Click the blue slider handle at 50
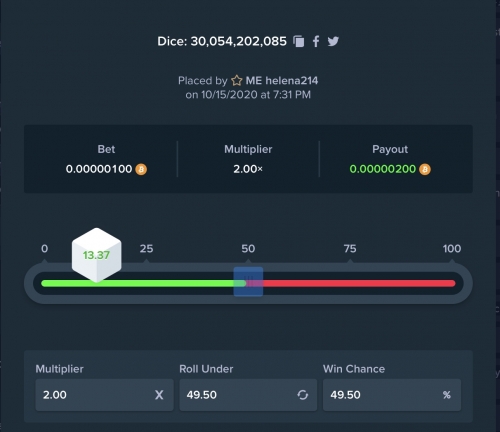Screen dimensions: 500x432 coord(248,282)
